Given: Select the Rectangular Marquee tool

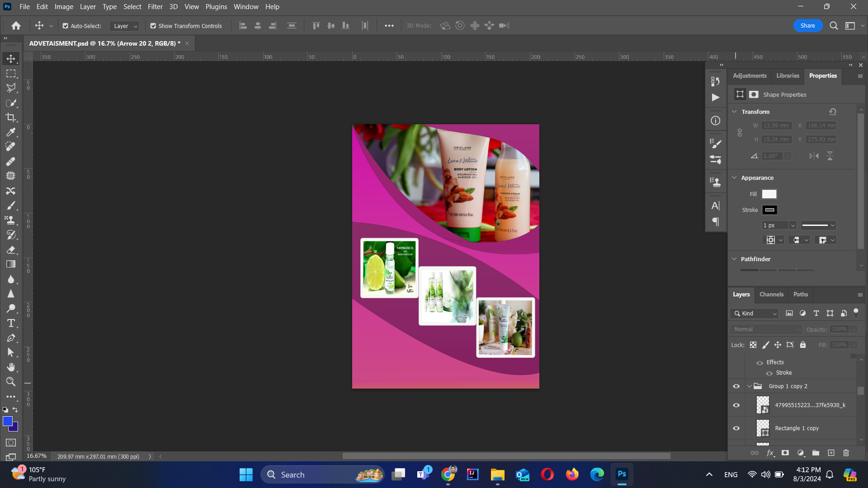Looking at the screenshot, I should (x=11, y=73).
